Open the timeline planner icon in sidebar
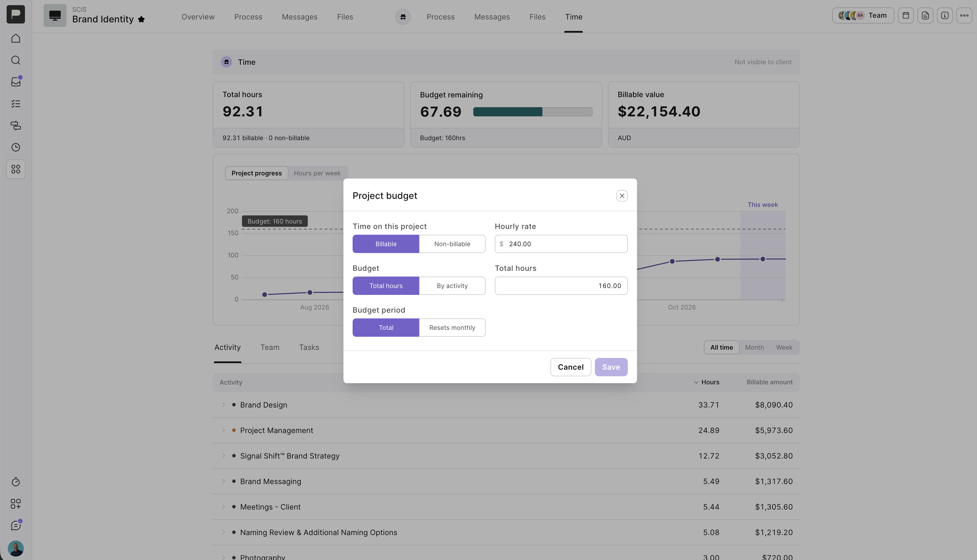The height and width of the screenshot is (560, 977). [x=16, y=126]
